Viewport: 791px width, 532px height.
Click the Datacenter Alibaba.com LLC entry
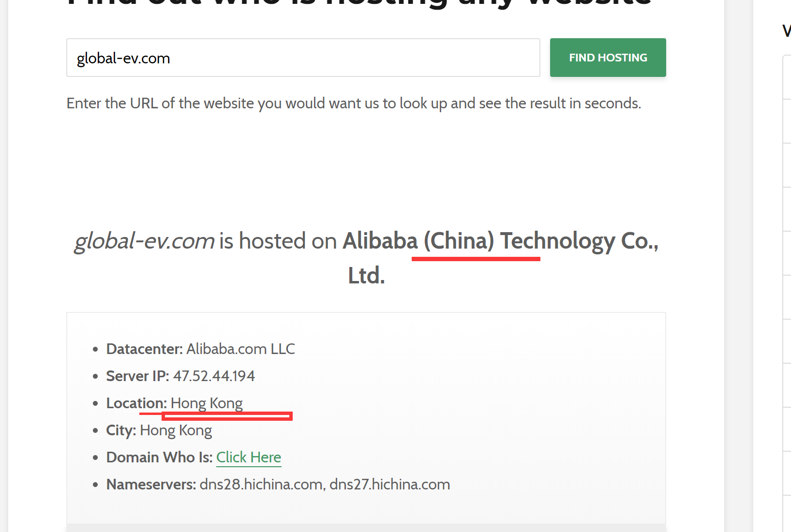coord(201,349)
